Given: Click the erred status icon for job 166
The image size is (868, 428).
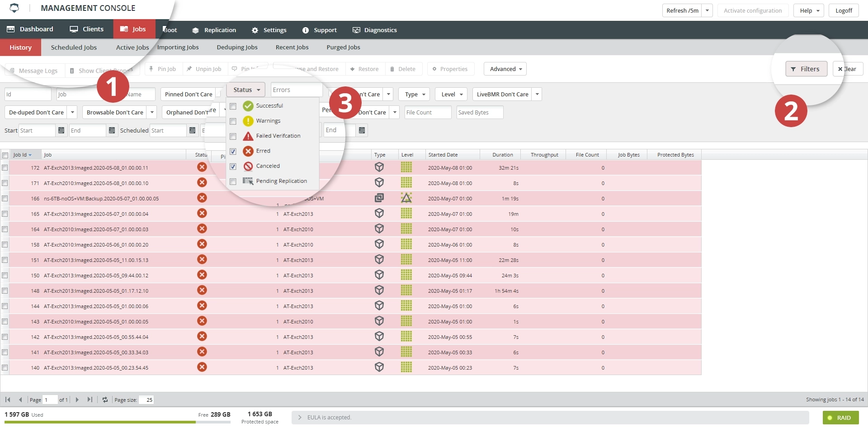Looking at the screenshot, I should [x=202, y=198].
